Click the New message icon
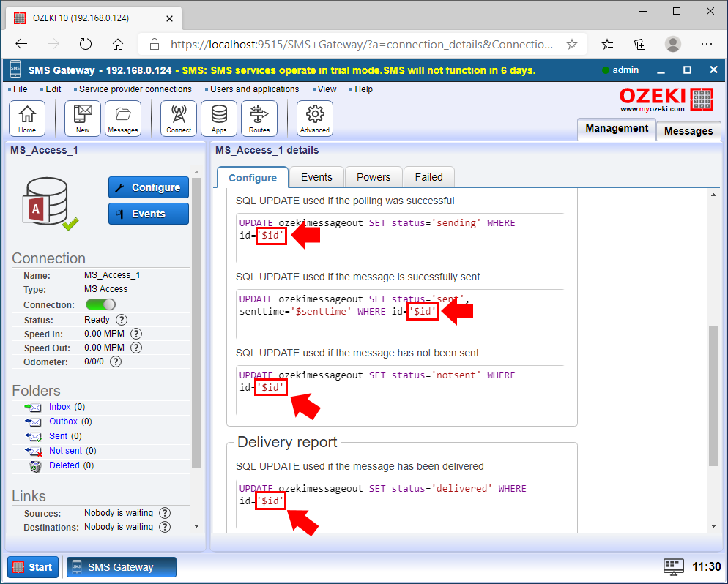The width and height of the screenshot is (728, 584). (x=82, y=118)
